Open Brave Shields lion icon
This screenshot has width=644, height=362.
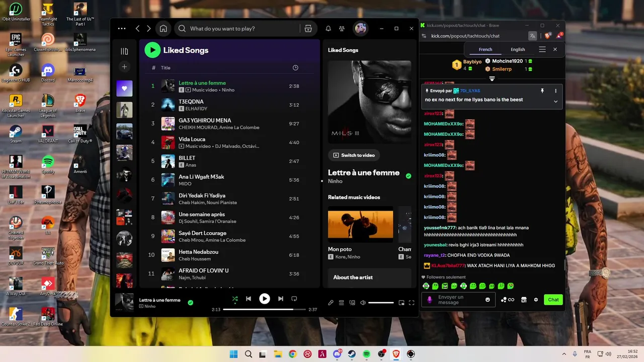tap(548, 36)
